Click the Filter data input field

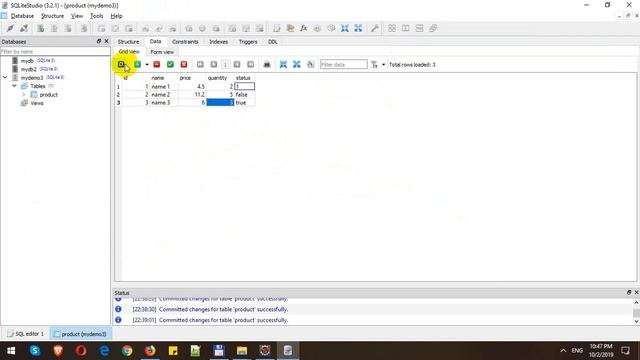click(x=343, y=64)
